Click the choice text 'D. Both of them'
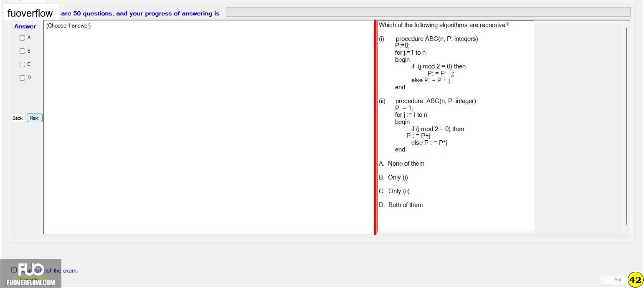 pos(401,205)
